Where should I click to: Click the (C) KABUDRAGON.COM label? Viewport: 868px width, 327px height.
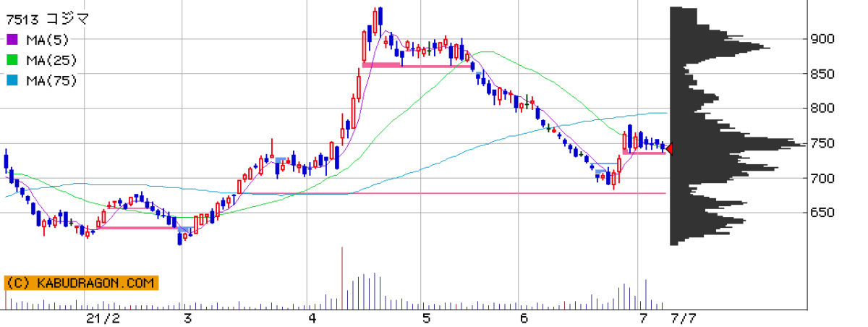80,284
